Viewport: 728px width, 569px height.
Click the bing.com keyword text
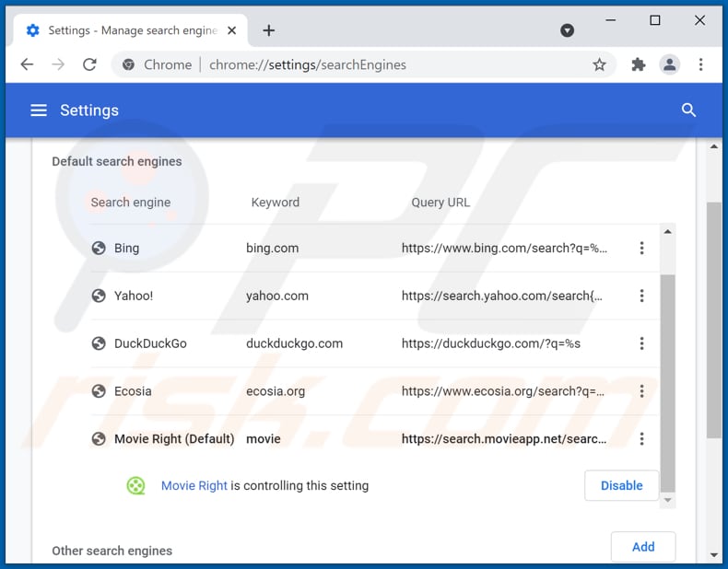coord(273,248)
